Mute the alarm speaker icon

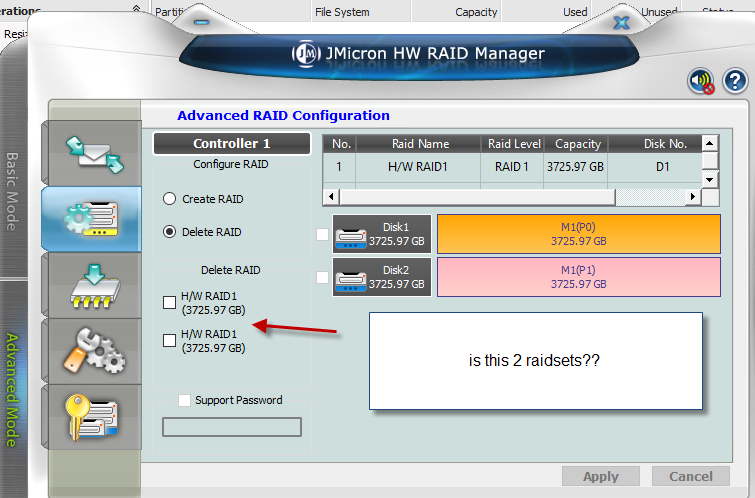[701, 81]
